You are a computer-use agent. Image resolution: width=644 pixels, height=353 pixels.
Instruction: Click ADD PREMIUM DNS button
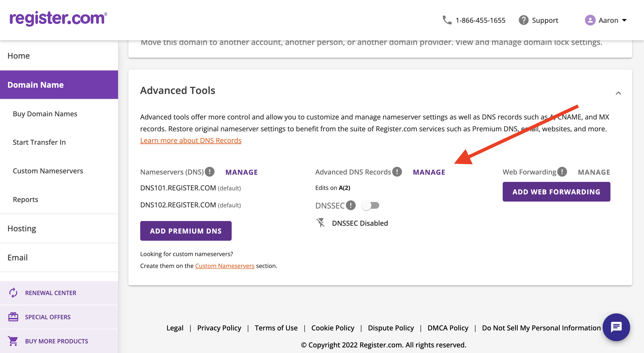(186, 231)
